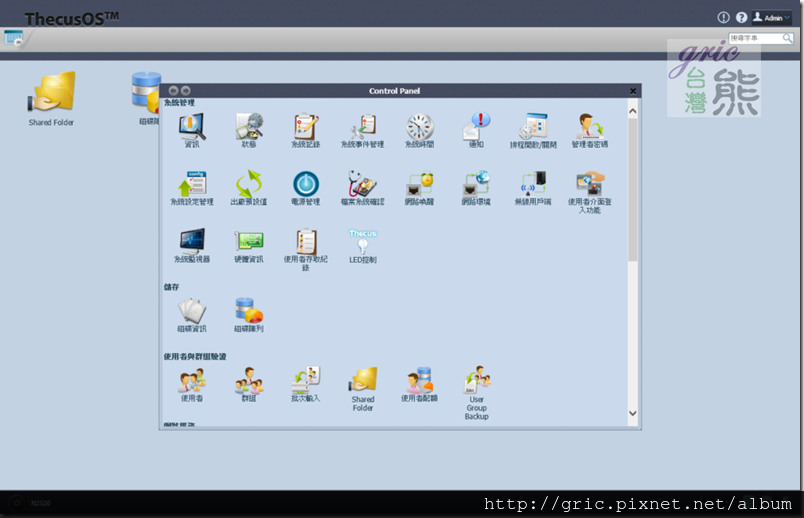Click the scrollbar down arrow

(633, 413)
